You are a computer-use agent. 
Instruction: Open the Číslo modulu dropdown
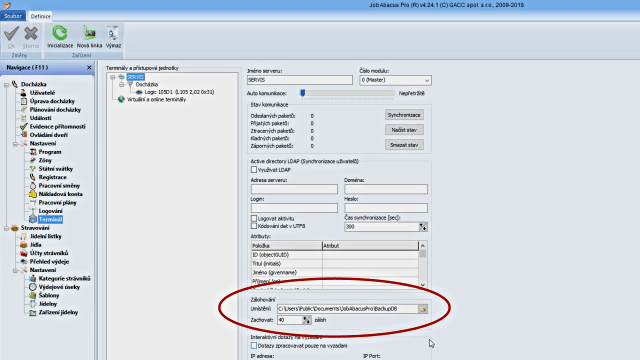[x=427, y=80]
